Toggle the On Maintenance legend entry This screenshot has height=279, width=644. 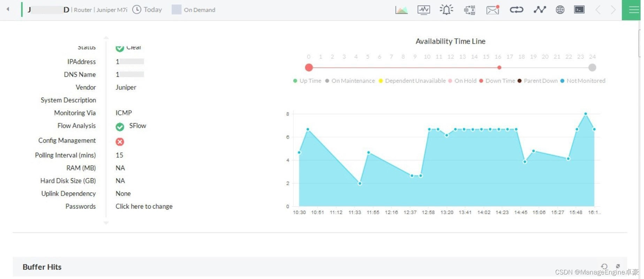350,81
